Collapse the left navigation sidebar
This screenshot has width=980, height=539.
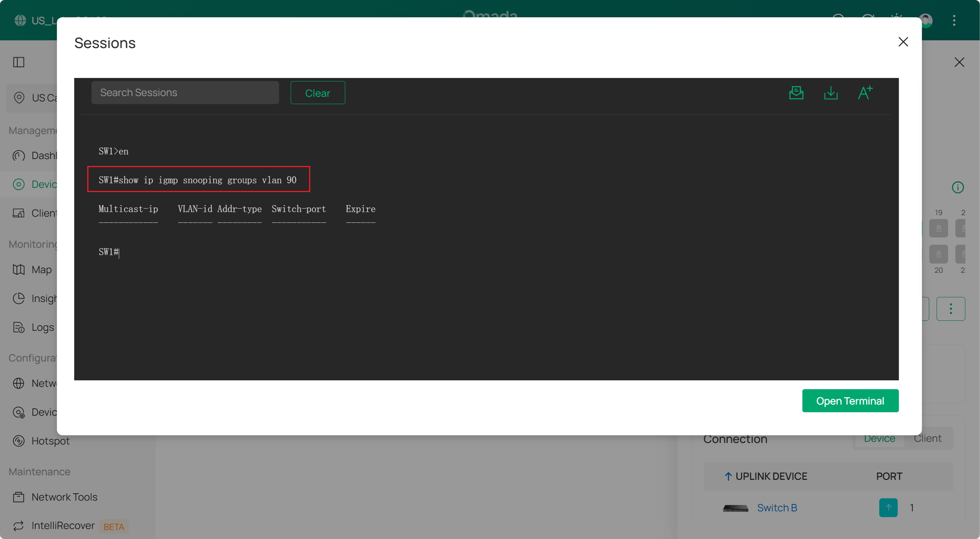click(19, 62)
